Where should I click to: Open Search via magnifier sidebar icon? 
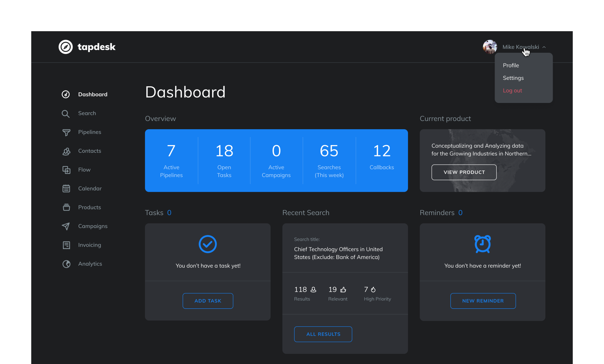coord(66,114)
